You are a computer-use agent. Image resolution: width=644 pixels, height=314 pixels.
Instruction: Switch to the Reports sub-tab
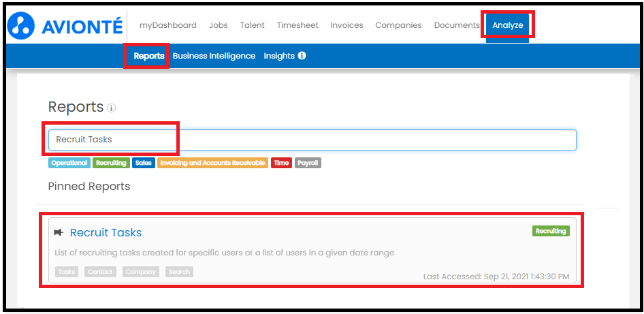(x=148, y=56)
